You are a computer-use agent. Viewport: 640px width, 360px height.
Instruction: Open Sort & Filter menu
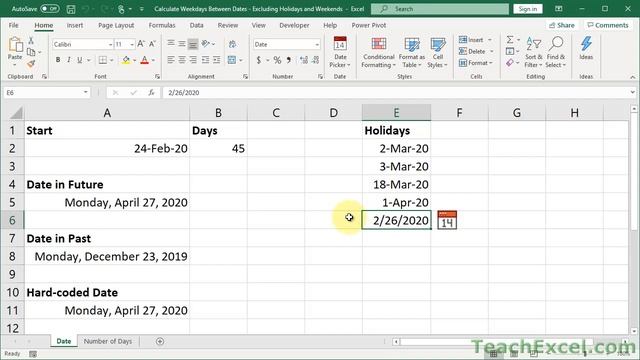point(533,52)
